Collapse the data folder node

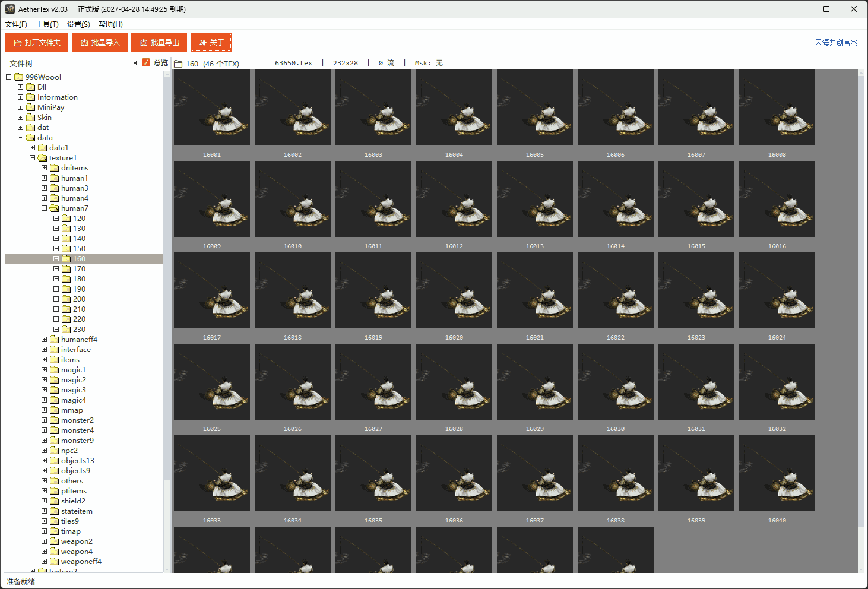click(21, 137)
